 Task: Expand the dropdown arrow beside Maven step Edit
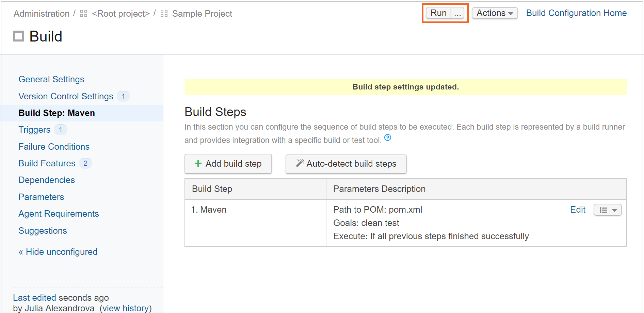point(615,210)
